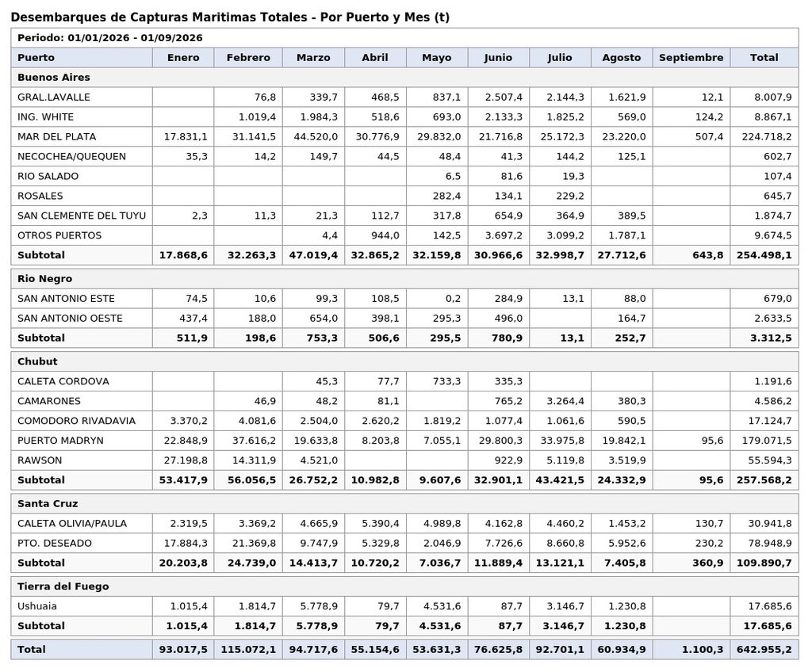812x672 pixels.
Task: Select the PTO. DESEADO row label
Action: pos(55,543)
